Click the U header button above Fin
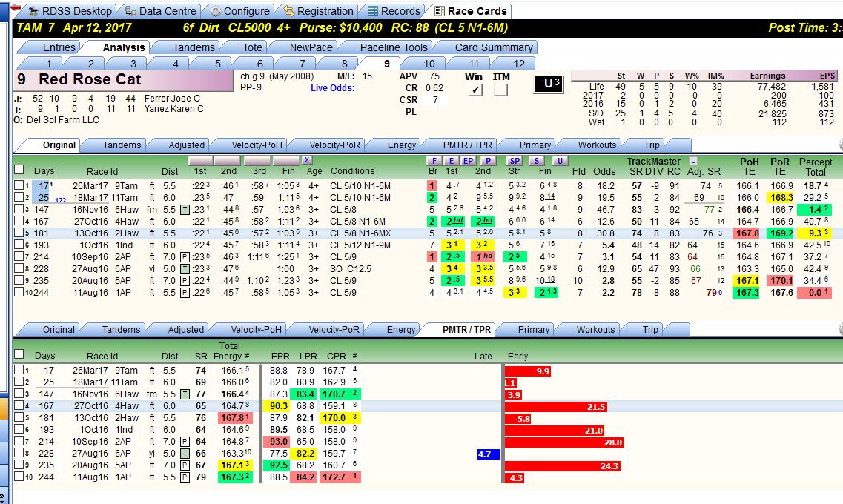Viewport: 843px width, 504px height. (561, 161)
